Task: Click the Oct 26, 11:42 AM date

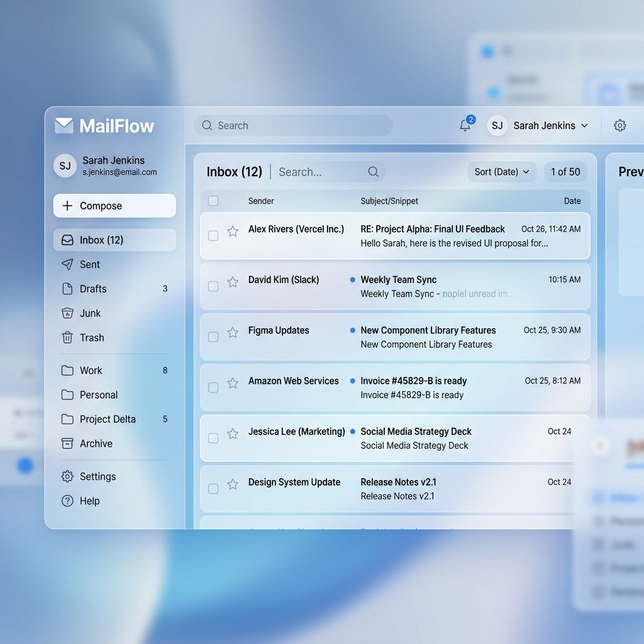Action: [x=551, y=229]
